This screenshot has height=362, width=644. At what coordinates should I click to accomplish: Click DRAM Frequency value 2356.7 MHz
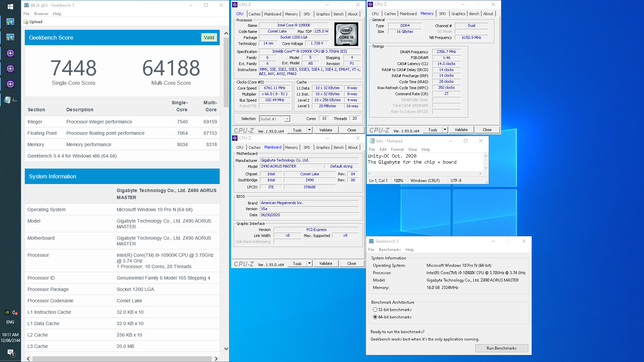(446, 52)
